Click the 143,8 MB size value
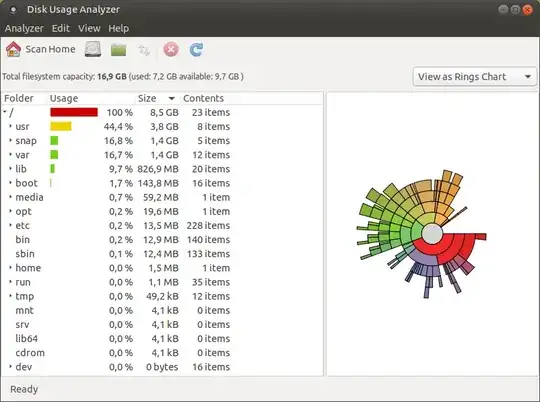This screenshot has width=540, height=402. [x=158, y=183]
